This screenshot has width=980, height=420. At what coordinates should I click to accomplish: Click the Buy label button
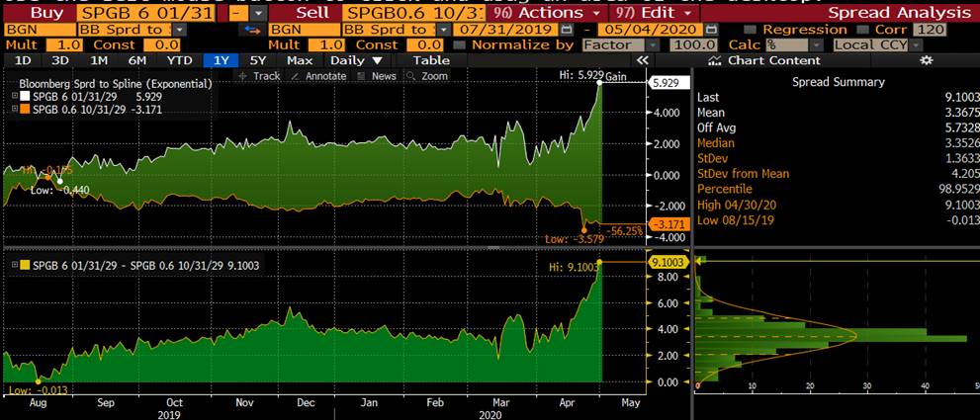point(46,13)
